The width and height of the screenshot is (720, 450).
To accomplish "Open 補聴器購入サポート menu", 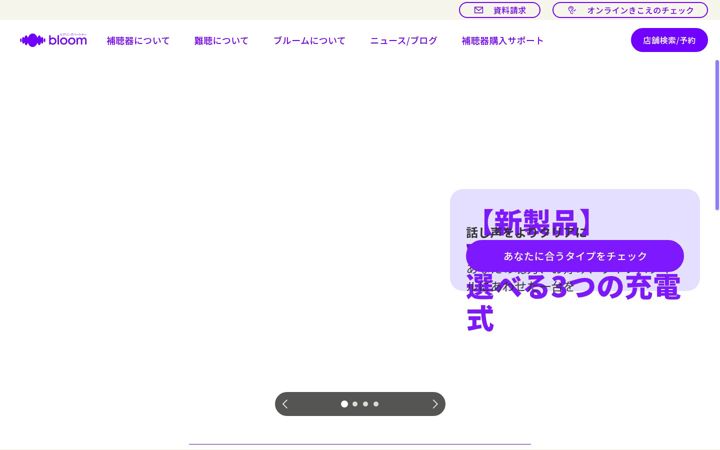I will coord(502,40).
